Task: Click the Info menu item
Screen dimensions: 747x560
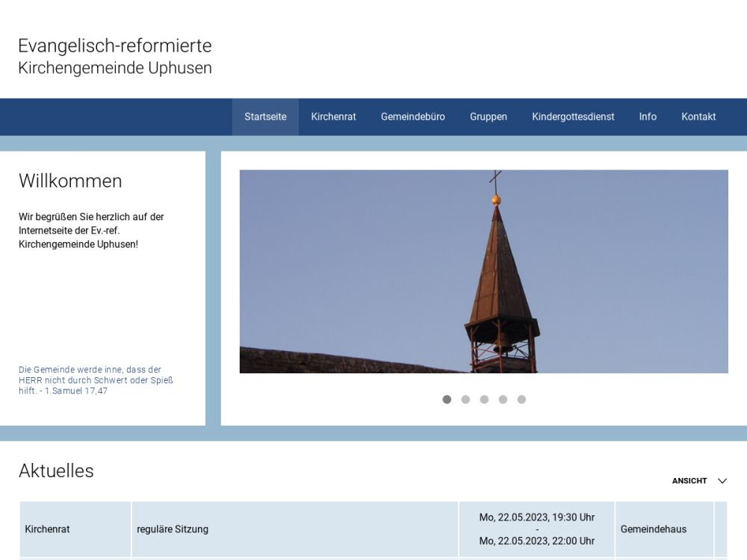Action: coord(648,116)
